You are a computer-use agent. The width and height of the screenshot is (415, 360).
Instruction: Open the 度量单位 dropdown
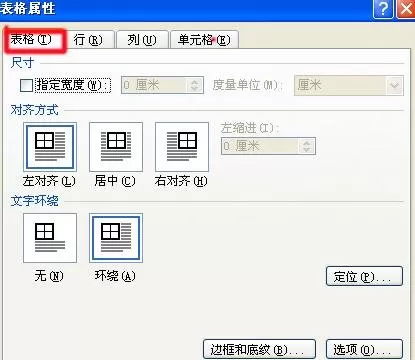[x=349, y=85]
